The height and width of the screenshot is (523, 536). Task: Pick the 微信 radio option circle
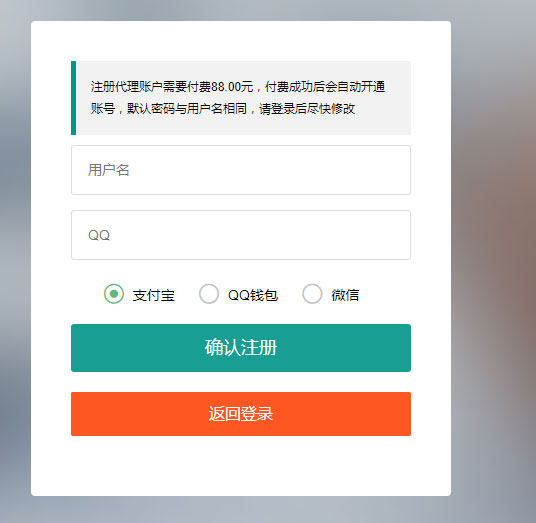click(x=312, y=294)
